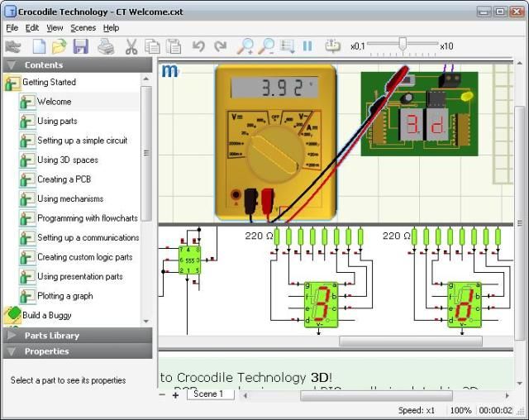Click the horizontal scrollbar under the circuit
The height and width of the screenshot is (420, 529).
coord(411,341)
